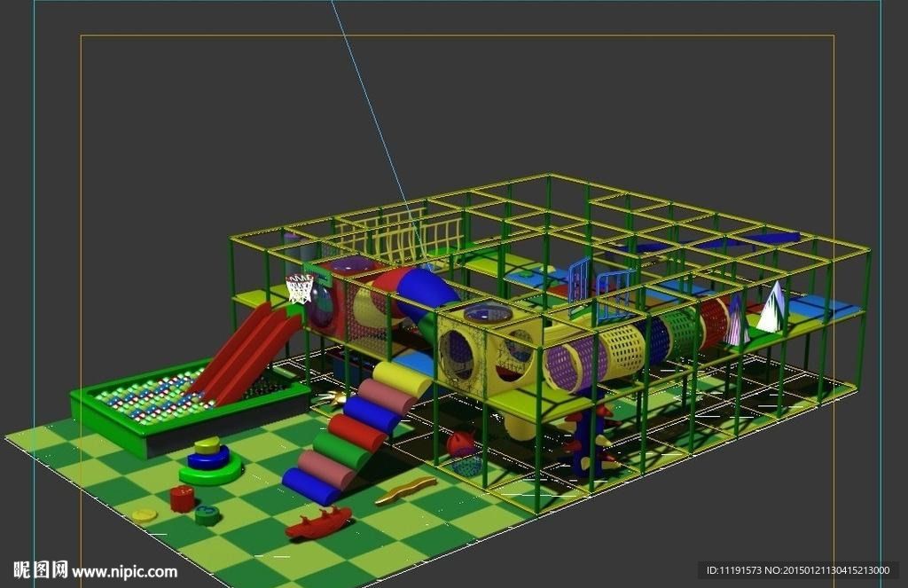
Task: Select the stacked ring toy on the floor
Action: point(210,462)
